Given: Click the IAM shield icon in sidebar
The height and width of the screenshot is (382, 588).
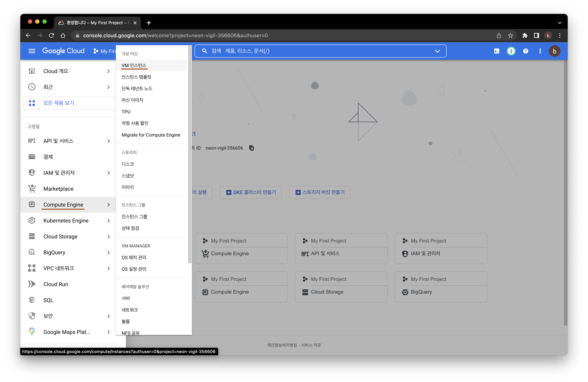Looking at the screenshot, I should coord(32,173).
